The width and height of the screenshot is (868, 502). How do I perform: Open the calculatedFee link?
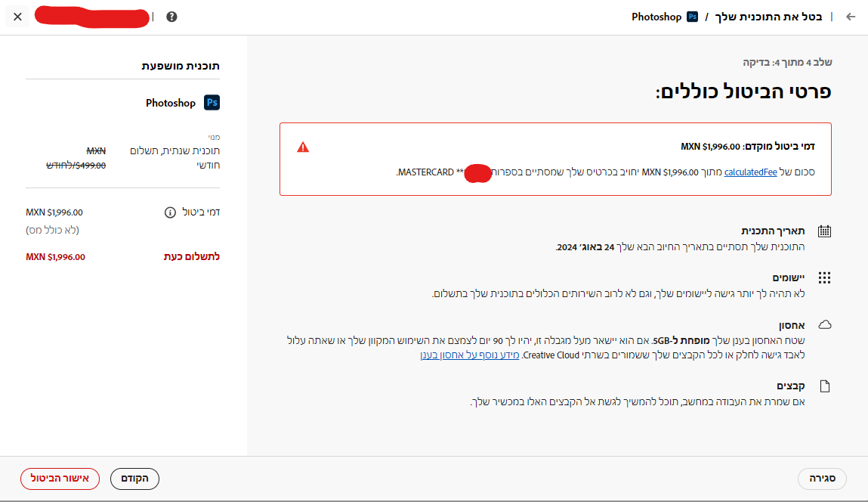pos(751,172)
